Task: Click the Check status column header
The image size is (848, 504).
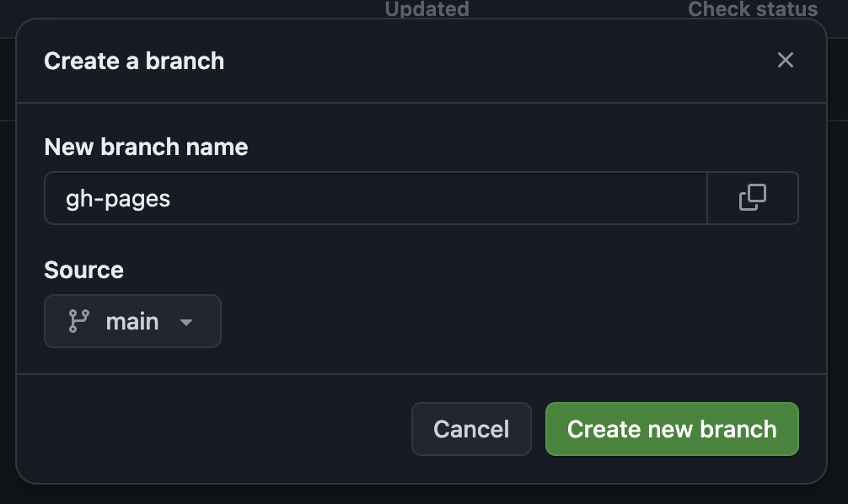Action: [753, 9]
